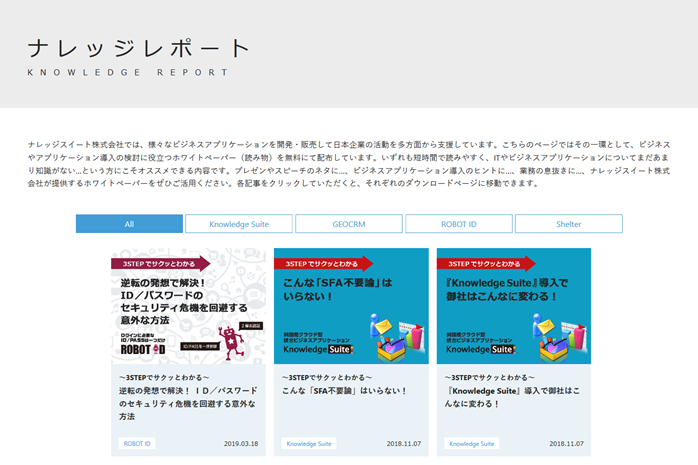
Task: Open the 'SFA不要論' report thumbnail
Action: coord(351,306)
